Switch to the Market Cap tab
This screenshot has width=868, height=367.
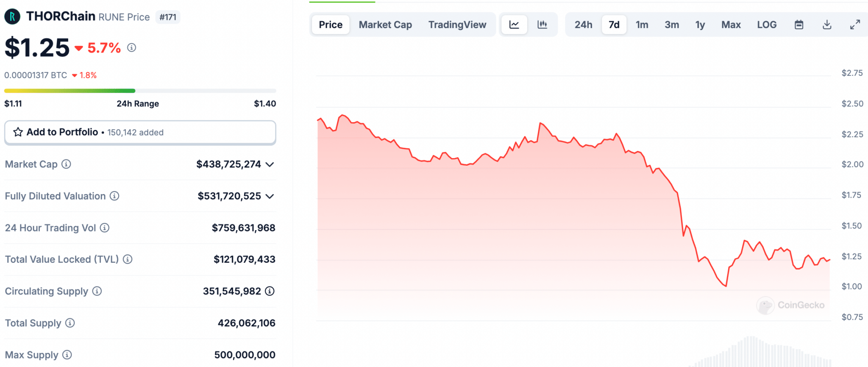click(x=385, y=25)
